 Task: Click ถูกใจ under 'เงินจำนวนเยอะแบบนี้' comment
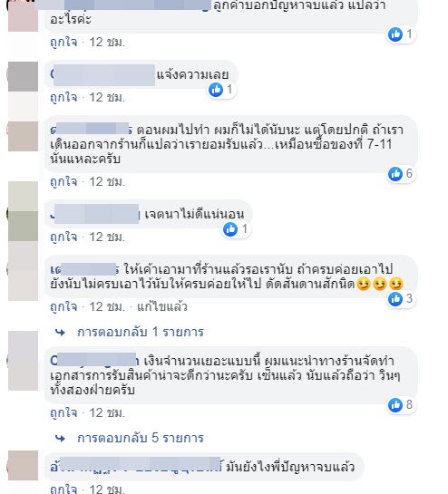point(63,412)
